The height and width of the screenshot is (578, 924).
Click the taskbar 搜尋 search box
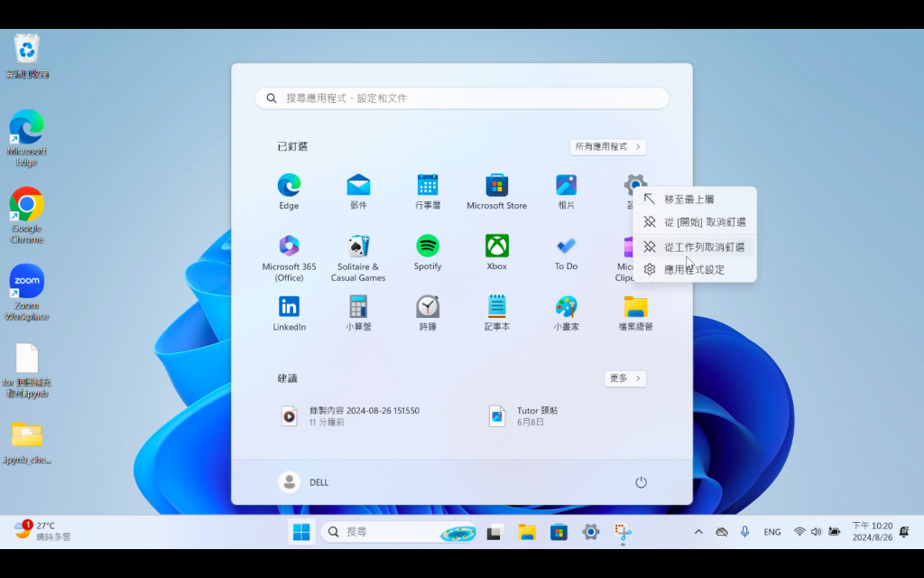400,532
